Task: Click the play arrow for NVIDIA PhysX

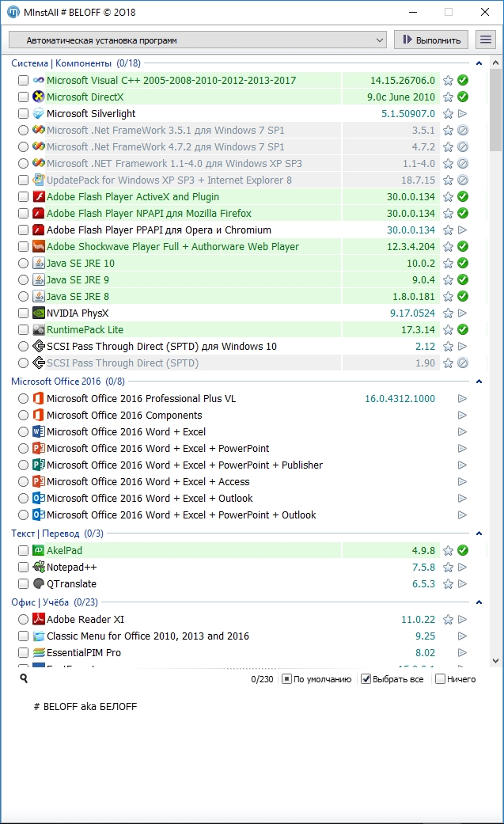Action: click(x=463, y=313)
